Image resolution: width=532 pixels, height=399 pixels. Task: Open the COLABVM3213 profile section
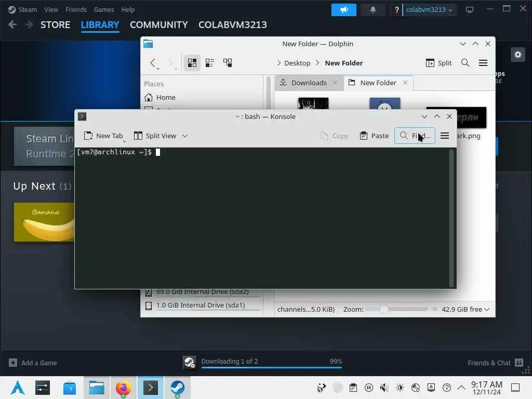[233, 25]
